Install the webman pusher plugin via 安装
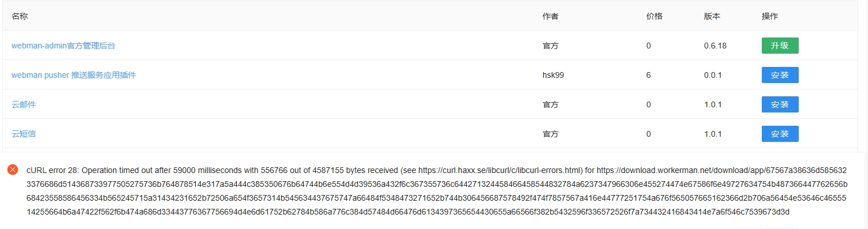 tap(780, 75)
